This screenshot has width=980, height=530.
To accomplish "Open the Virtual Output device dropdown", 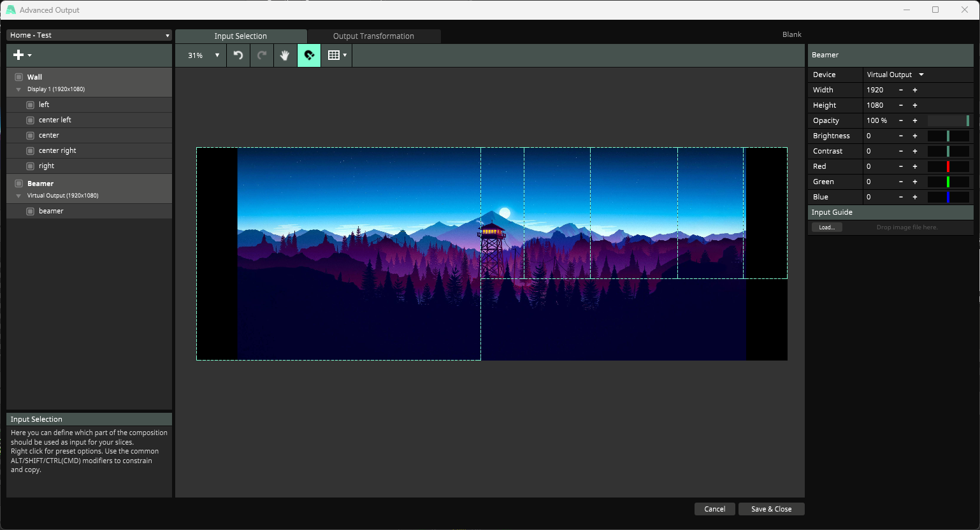I will pos(895,75).
